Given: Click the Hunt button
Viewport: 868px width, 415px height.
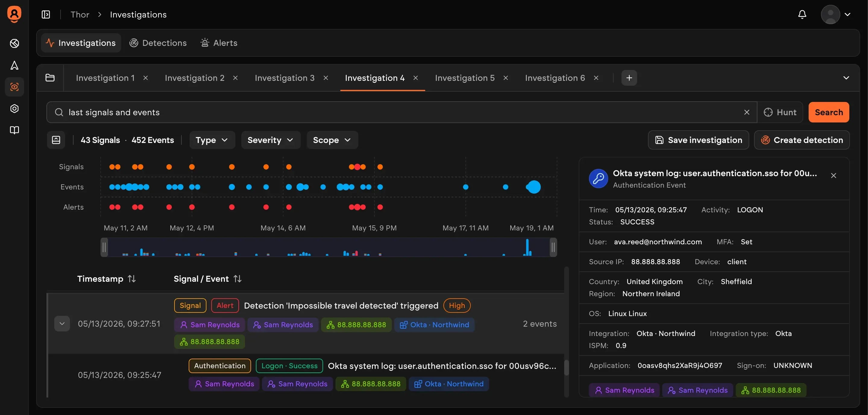Looking at the screenshot, I should pos(780,112).
